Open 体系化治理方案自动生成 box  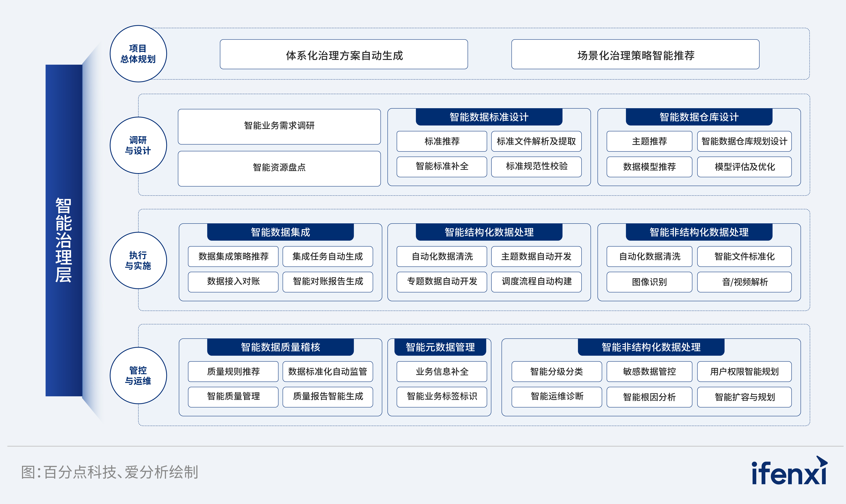[344, 55]
